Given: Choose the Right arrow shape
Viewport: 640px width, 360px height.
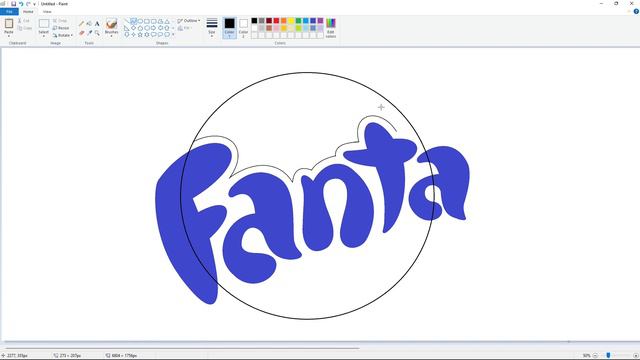Looking at the screenshot, I should tap(153, 28).
